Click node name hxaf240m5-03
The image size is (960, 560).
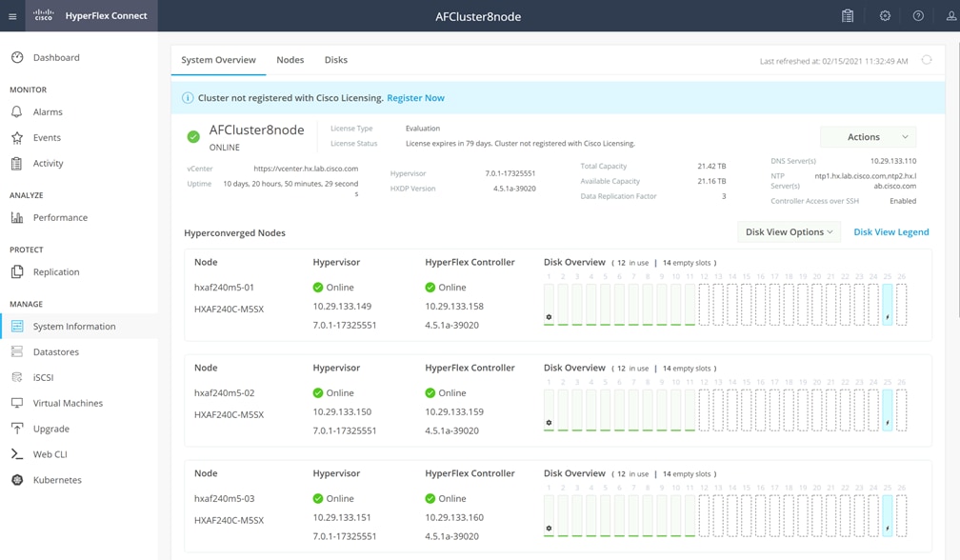click(x=224, y=499)
